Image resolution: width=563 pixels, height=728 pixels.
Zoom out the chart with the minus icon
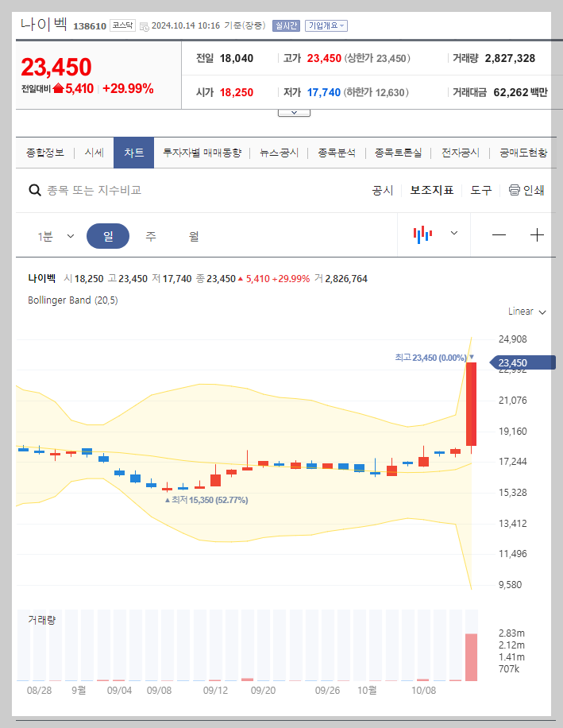tap(500, 234)
